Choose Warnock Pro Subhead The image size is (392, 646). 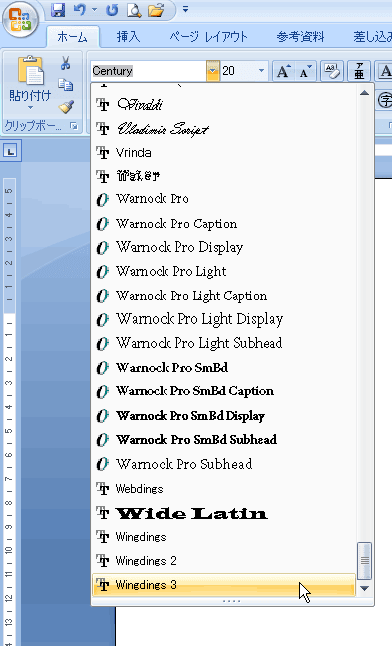point(224,465)
